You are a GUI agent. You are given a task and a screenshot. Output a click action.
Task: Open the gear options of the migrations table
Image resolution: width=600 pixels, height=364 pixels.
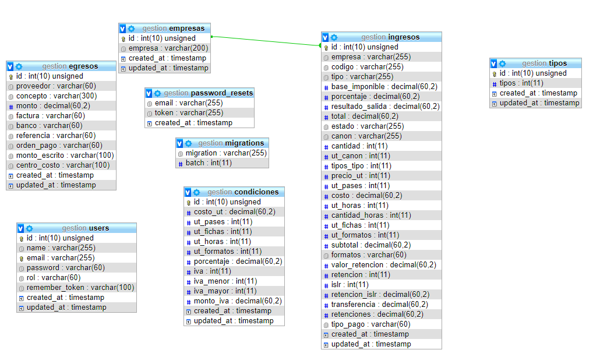[x=189, y=143]
